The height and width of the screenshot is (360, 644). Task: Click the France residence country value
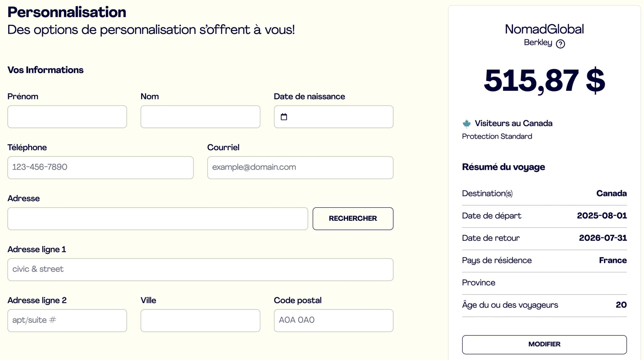click(613, 260)
